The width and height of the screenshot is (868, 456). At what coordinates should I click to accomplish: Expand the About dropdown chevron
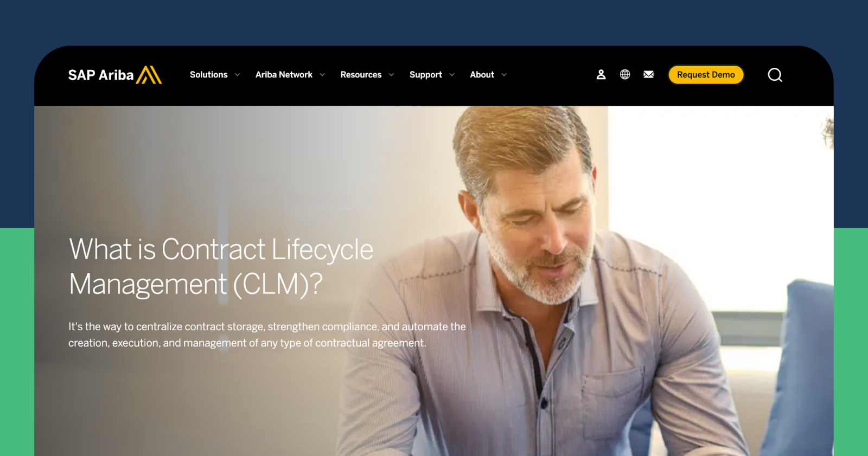click(504, 75)
